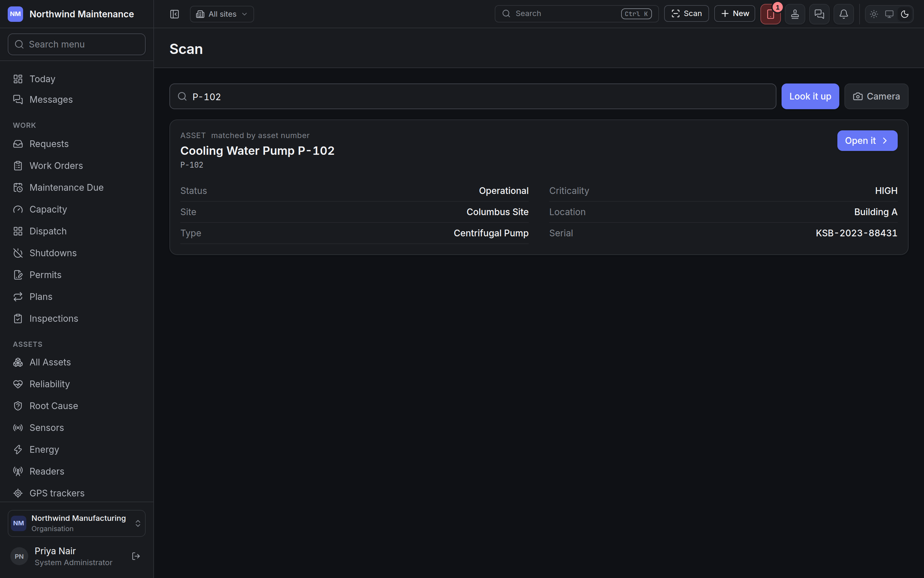Open Plans in sidebar
The width and height of the screenshot is (924, 578).
tap(77, 296)
